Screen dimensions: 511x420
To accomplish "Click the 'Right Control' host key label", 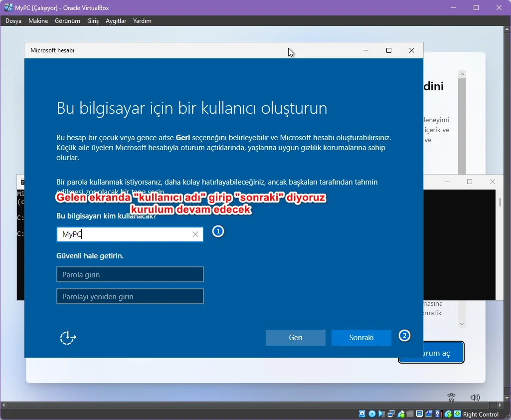I will pyautogui.click(x=481, y=415).
